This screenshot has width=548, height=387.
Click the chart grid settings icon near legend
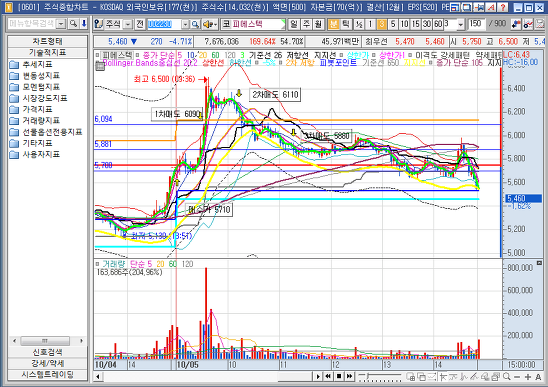(x=100, y=66)
